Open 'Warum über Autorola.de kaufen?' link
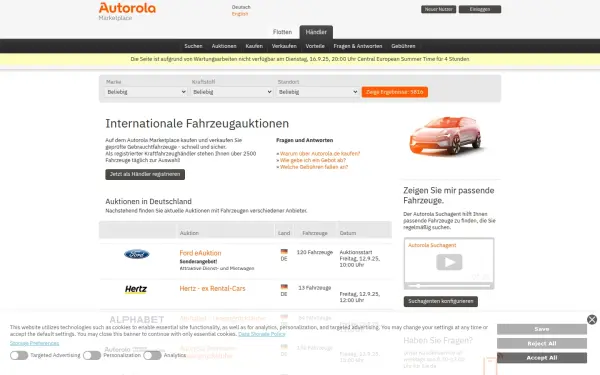 [x=320, y=153]
